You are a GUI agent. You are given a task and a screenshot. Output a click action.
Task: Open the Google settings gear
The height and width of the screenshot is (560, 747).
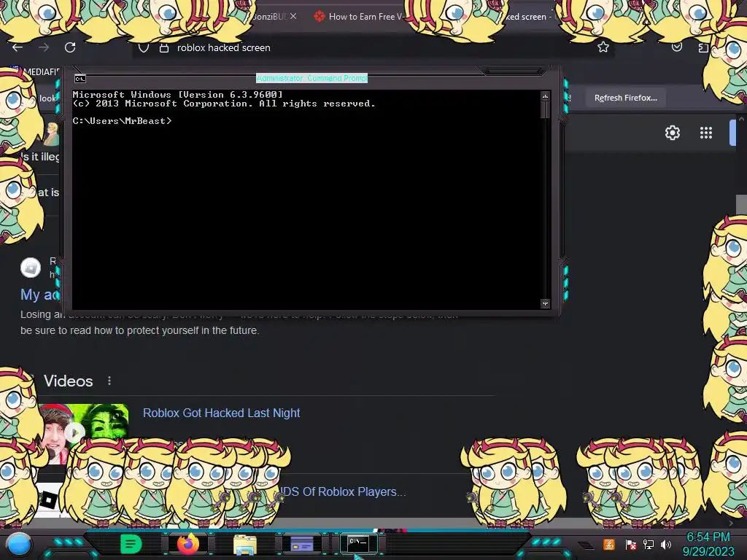point(672,133)
